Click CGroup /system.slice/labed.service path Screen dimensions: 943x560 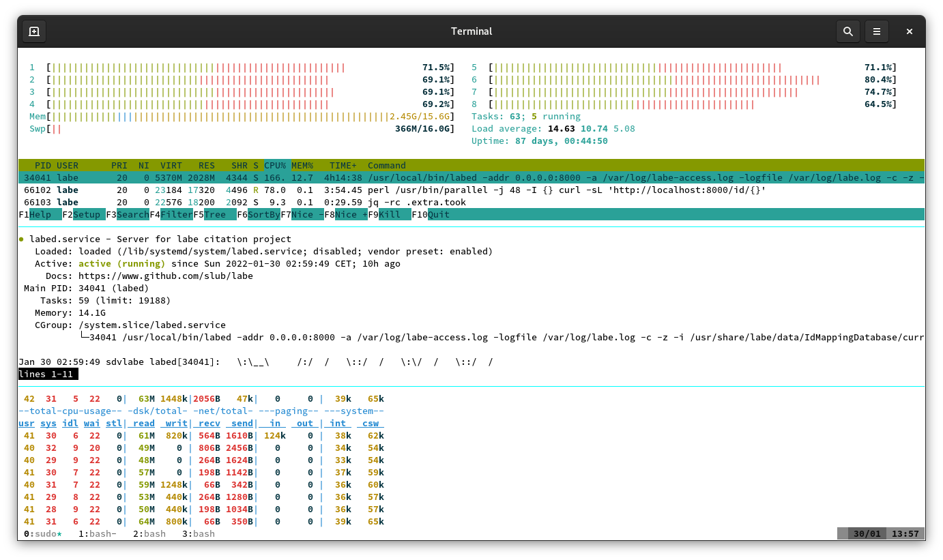tap(152, 325)
